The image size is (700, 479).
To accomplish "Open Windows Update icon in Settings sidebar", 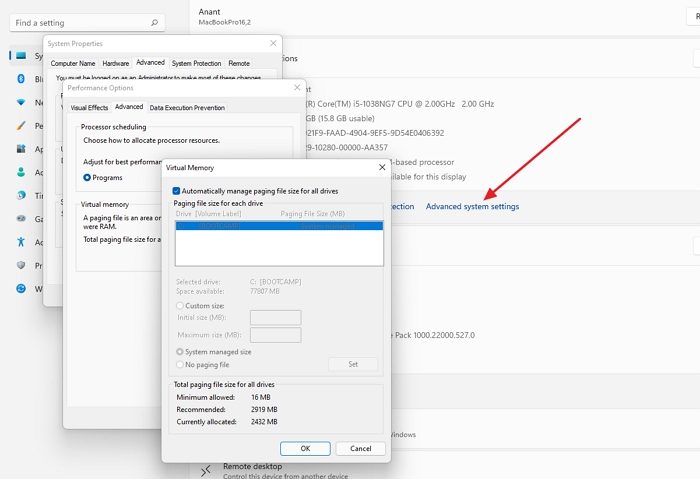I will coord(21,288).
